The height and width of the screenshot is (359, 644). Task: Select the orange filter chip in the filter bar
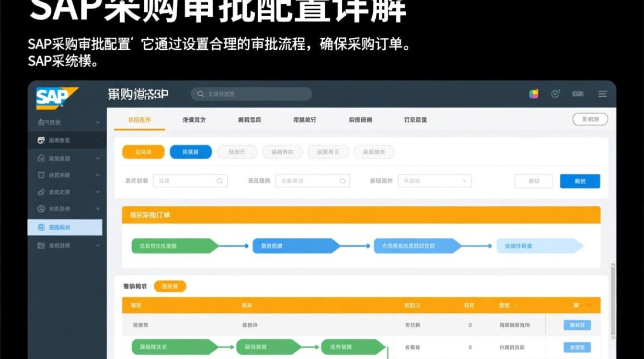(x=143, y=152)
